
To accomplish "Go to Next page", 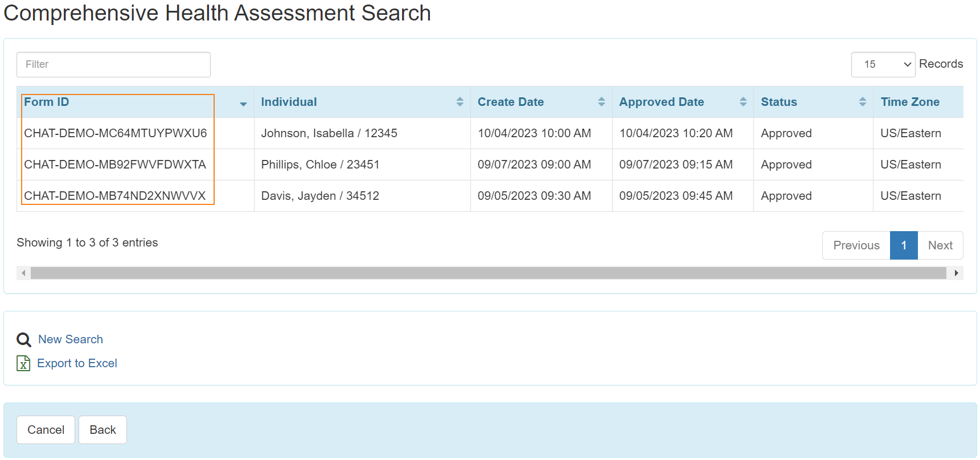I will 940,245.
